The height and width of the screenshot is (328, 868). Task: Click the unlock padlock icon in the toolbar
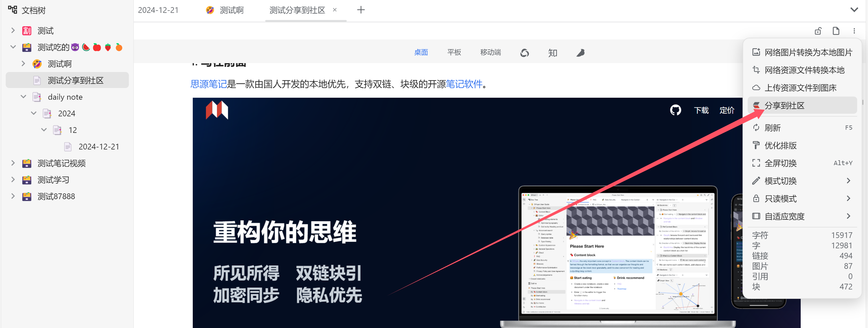coord(818,31)
